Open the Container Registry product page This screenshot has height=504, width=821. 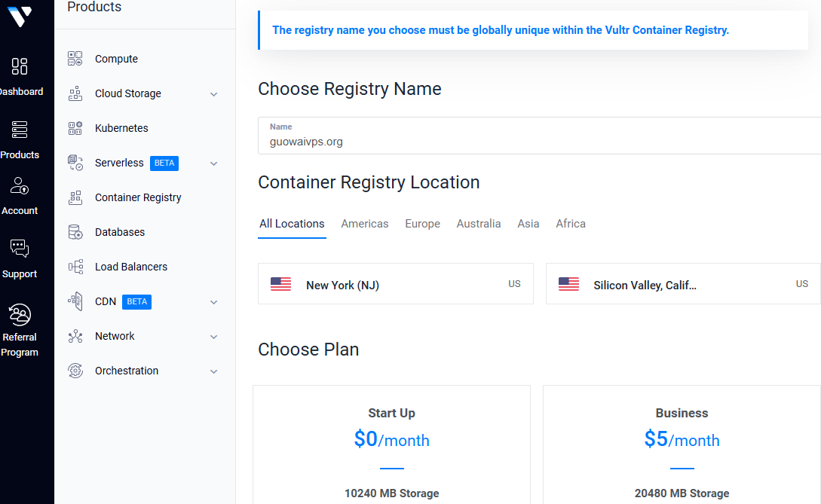(x=138, y=197)
